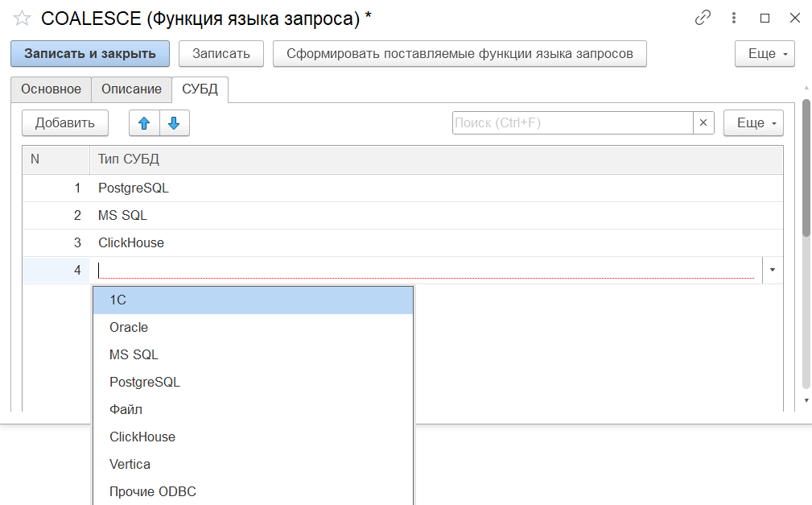
Task: Move row down with blue arrow
Action: pos(174,123)
